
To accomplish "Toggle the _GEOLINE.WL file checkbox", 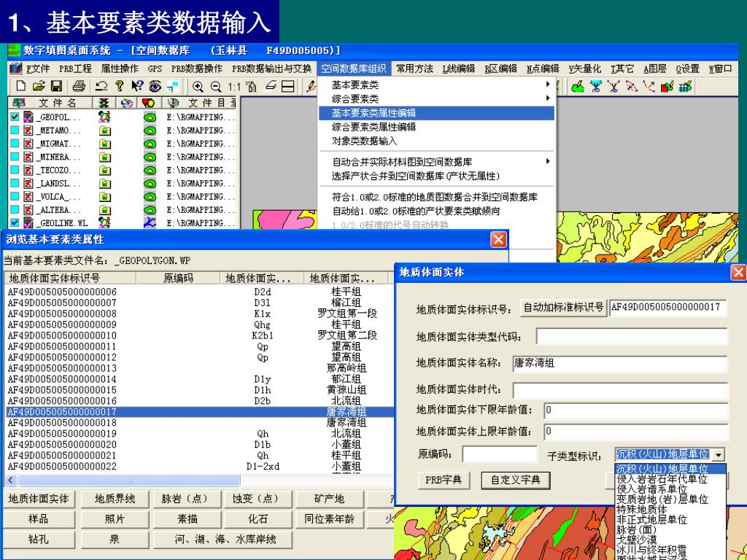I will point(15,222).
